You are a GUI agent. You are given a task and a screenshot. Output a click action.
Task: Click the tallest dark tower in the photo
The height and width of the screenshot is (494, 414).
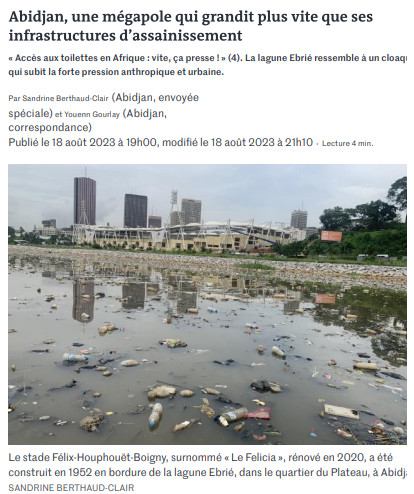pos(85,201)
